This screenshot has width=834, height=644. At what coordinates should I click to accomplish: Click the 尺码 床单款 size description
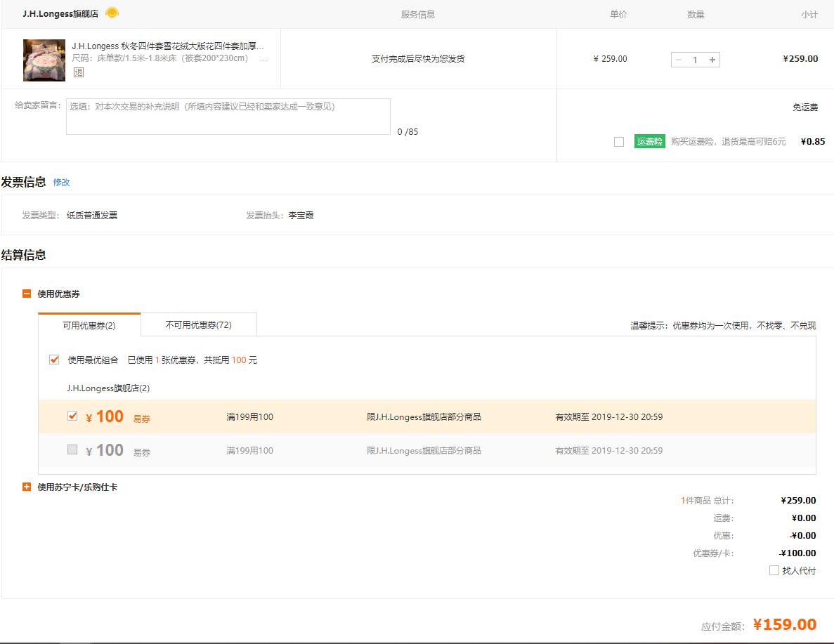160,58
